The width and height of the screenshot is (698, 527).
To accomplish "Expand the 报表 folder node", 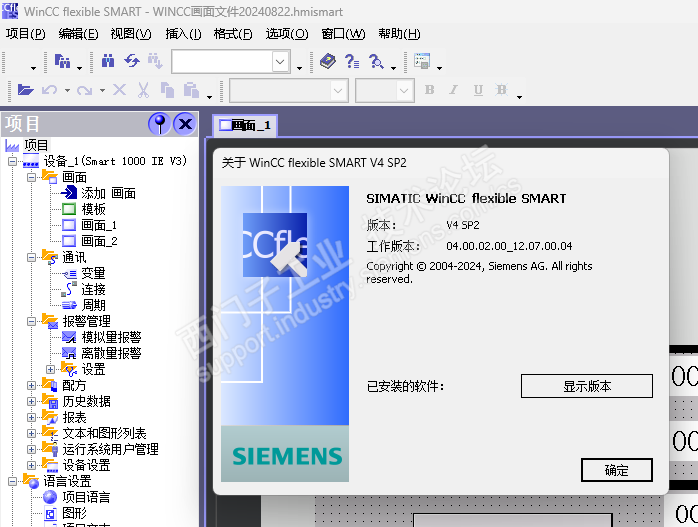I will [31, 418].
